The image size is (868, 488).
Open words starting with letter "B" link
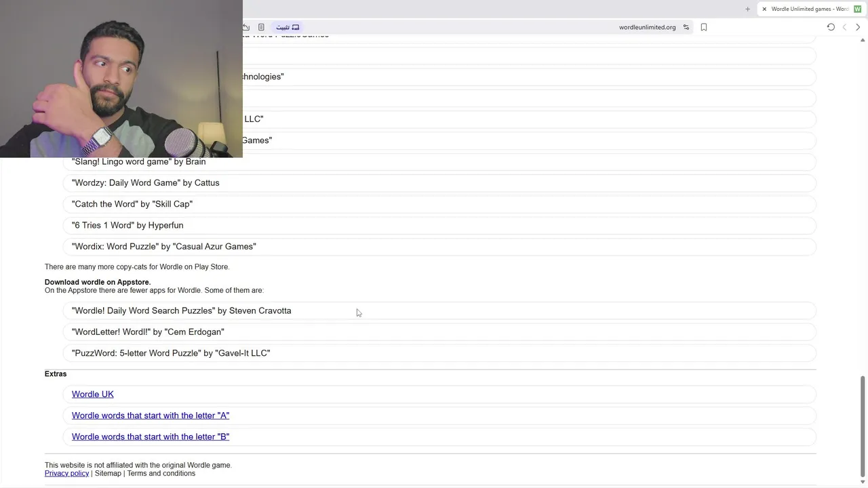151,436
